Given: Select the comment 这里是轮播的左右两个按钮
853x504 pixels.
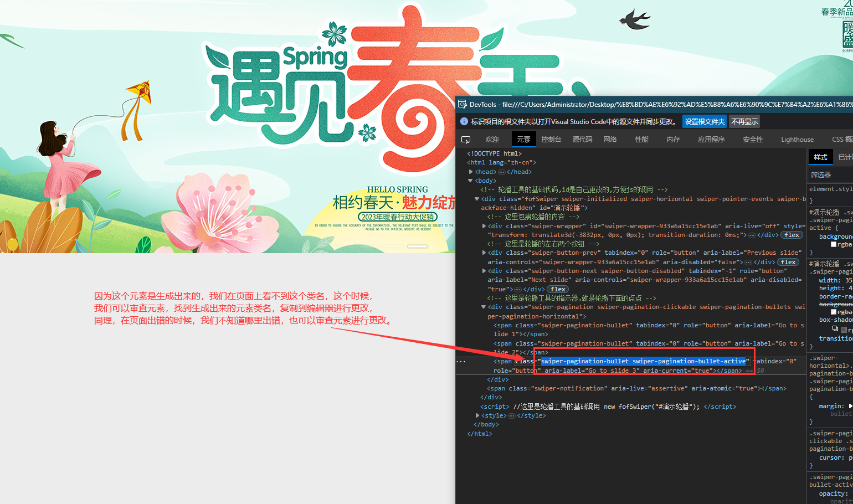Looking at the screenshot, I should coord(543,244).
